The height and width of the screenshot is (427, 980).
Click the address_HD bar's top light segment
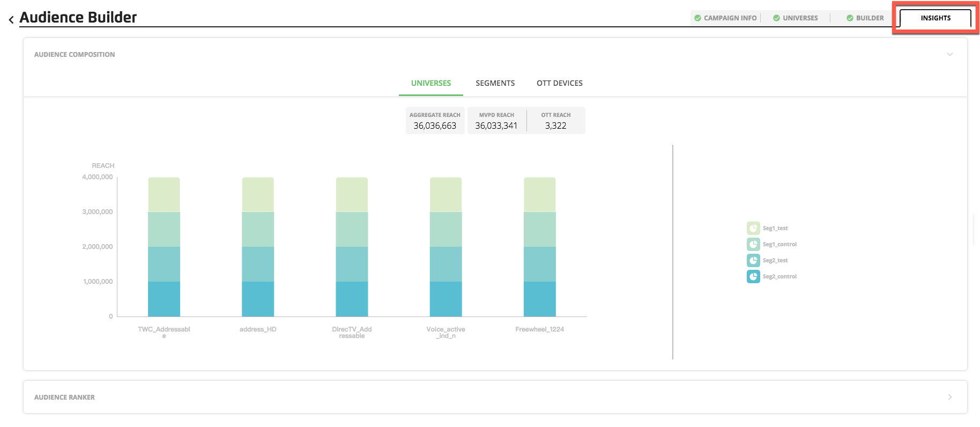pyautogui.click(x=258, y=195)
